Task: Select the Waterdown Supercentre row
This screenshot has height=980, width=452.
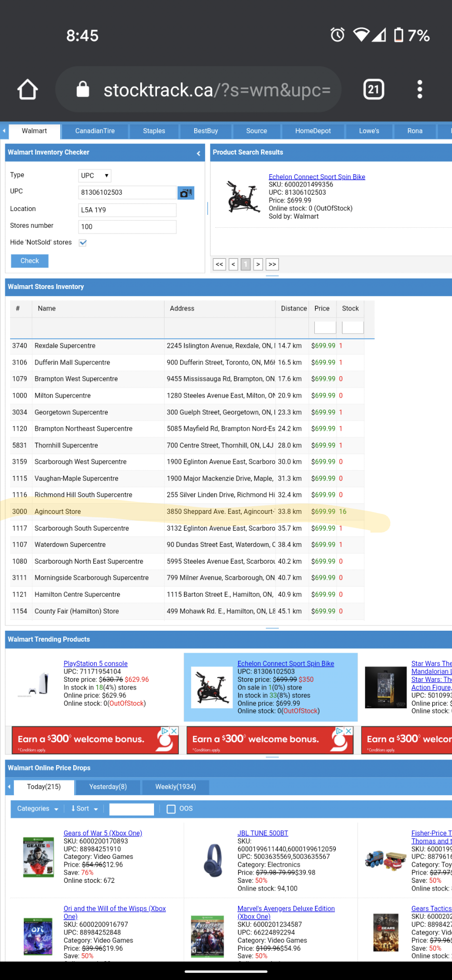Action: [187, 545]
